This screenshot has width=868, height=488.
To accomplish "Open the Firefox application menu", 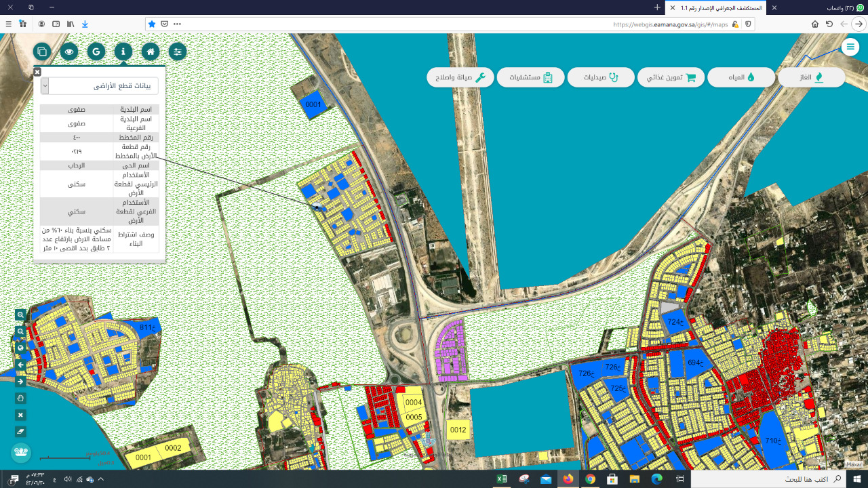I will tap(9, 24).
